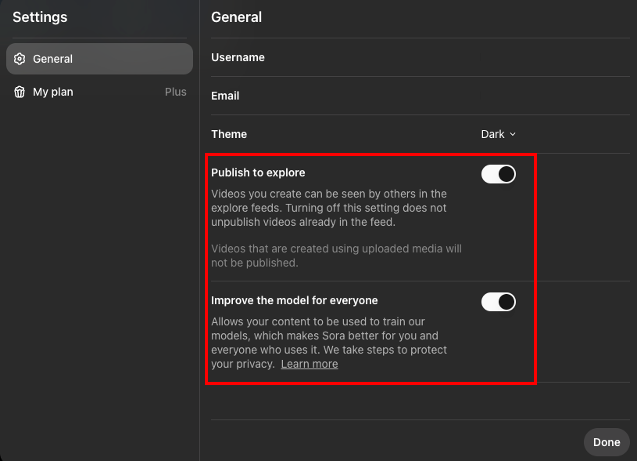The height and width of the screenshot is (461, 637).
Task: Click the Settings title
Action: tap(40, 17)
